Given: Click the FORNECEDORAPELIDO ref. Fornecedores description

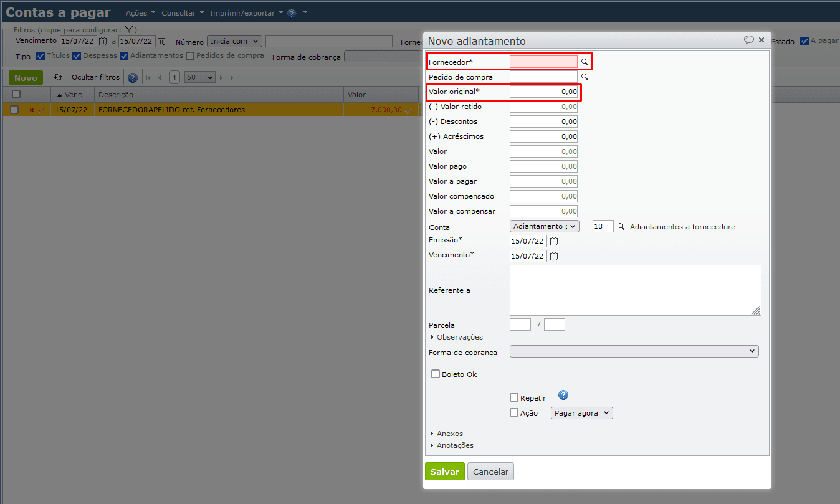Looking at the screenshot, I should tap(171, 110).
